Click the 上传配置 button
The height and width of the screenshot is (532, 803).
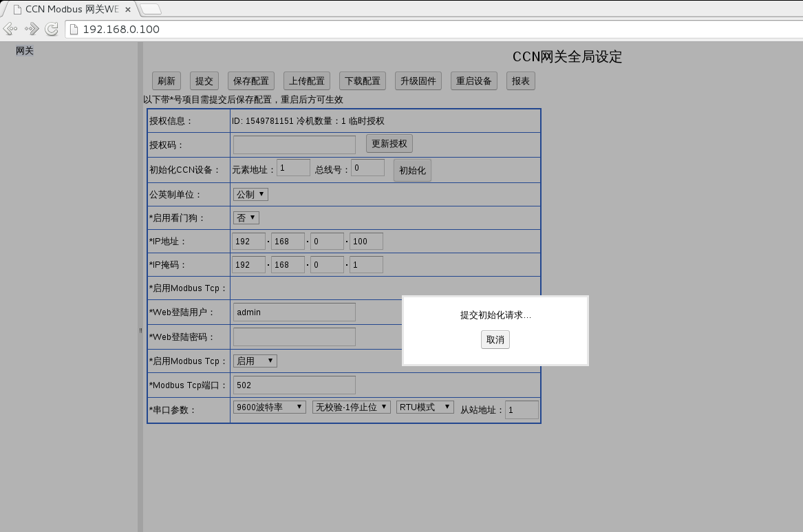pyautogui.click(x=307, y=81)
